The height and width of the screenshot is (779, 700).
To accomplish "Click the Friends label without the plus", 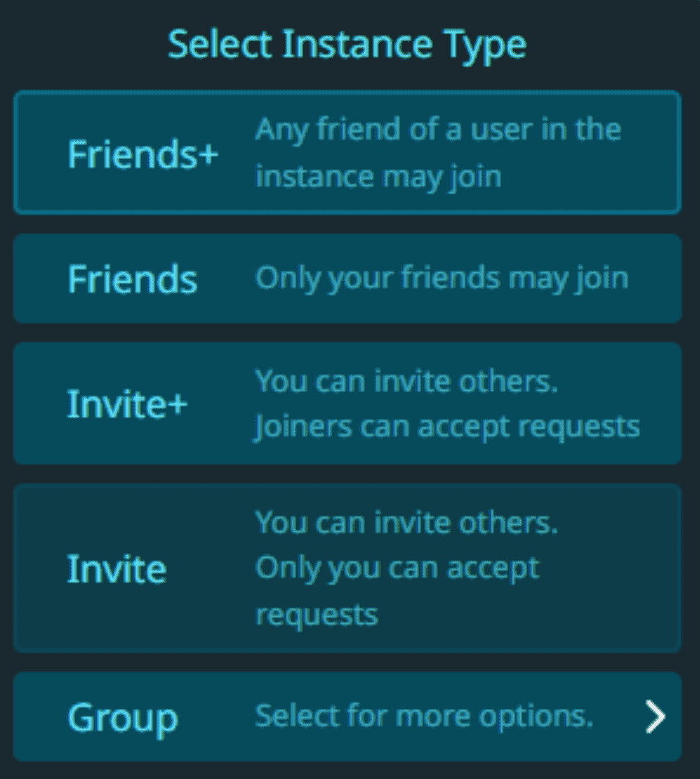I will (x=133, y=279).
